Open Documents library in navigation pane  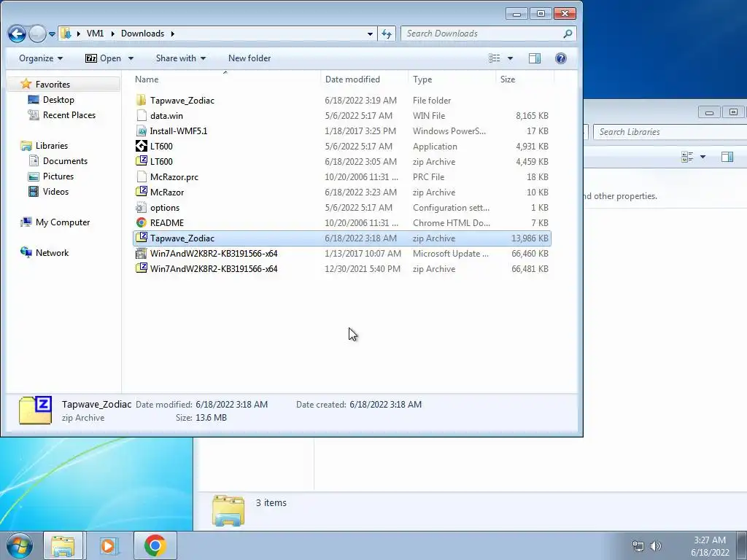(x=65, y=161)
